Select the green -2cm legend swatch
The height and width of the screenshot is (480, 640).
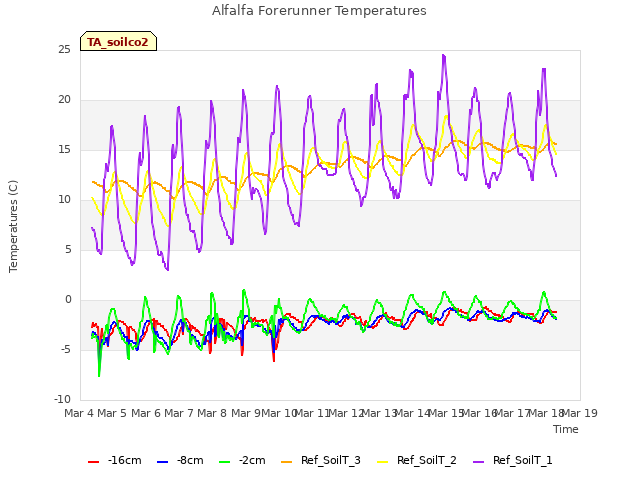(x=224, y=462)
